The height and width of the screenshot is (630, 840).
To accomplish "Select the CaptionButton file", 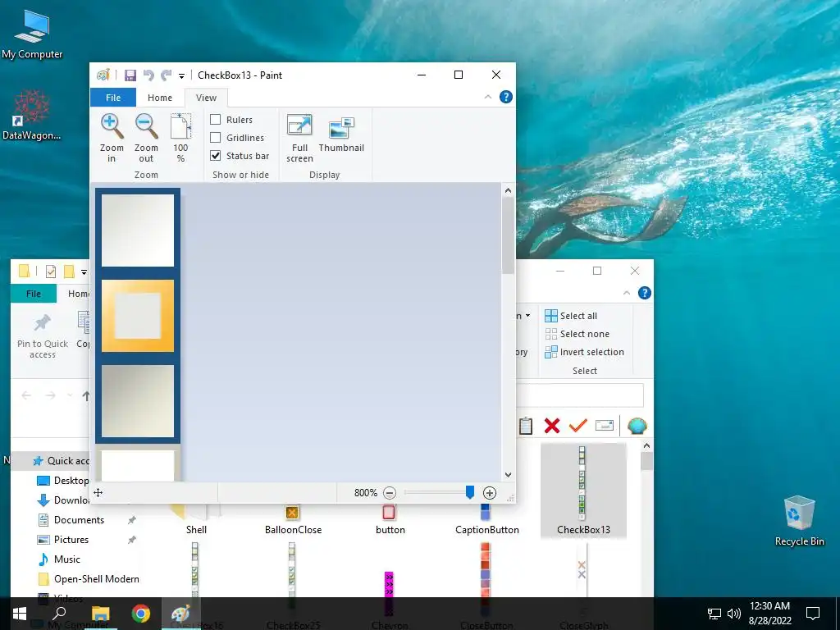I will [x=487, y=518].
